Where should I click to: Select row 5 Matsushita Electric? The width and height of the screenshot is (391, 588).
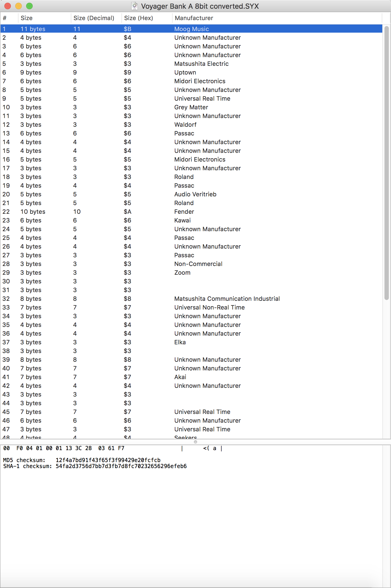201,64
